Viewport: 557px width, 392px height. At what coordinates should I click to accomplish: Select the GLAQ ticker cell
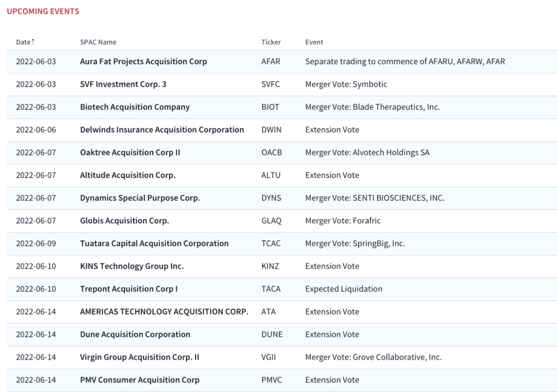tap(272, 220)
